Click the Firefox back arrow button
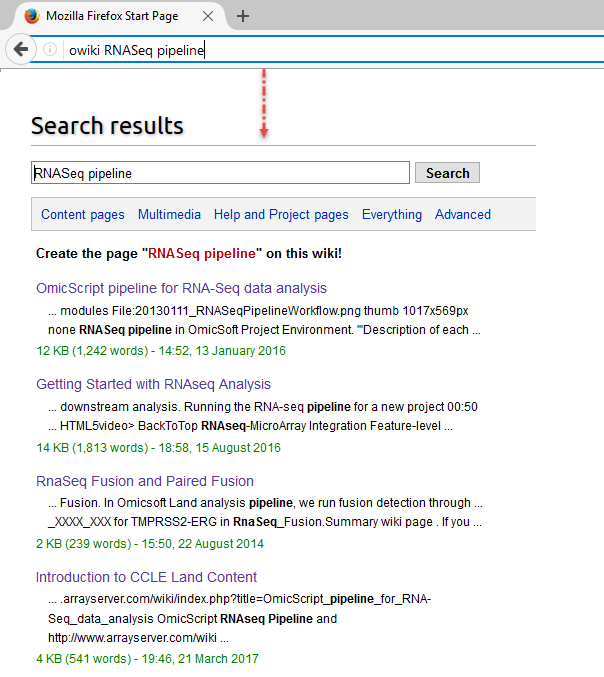 (20, 49)
